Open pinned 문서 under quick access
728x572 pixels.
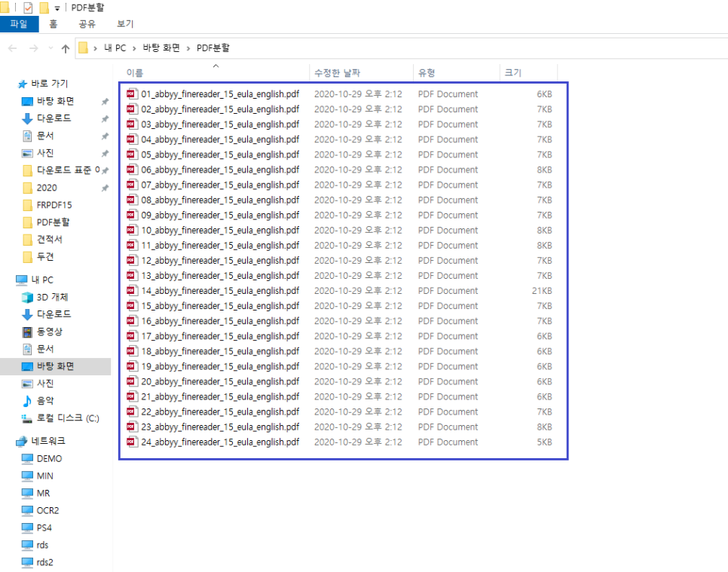45,136
